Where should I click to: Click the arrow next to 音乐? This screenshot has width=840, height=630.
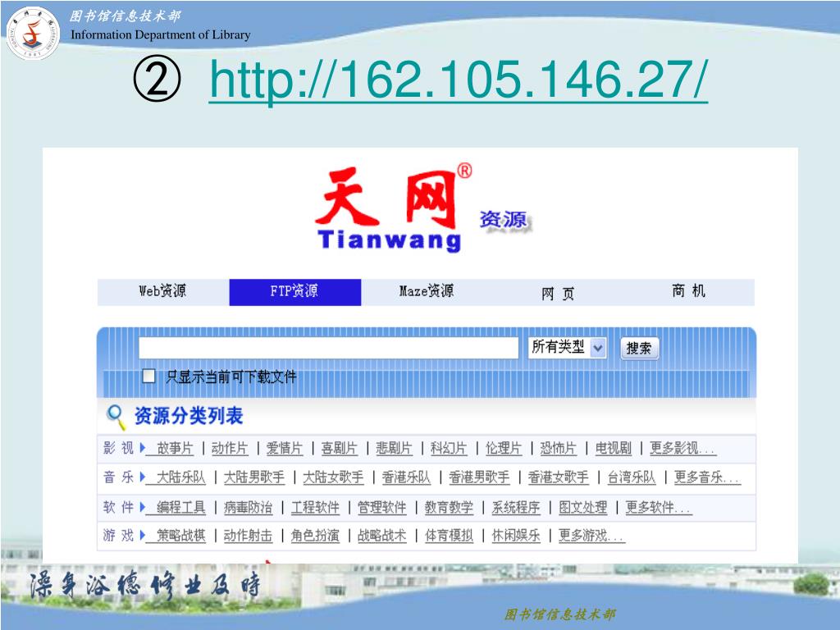pos(143,477)
